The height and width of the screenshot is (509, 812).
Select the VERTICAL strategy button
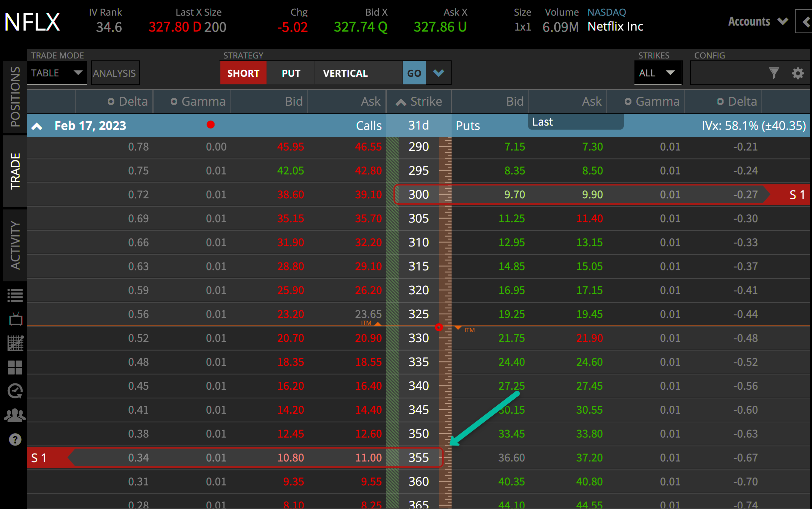345,73
